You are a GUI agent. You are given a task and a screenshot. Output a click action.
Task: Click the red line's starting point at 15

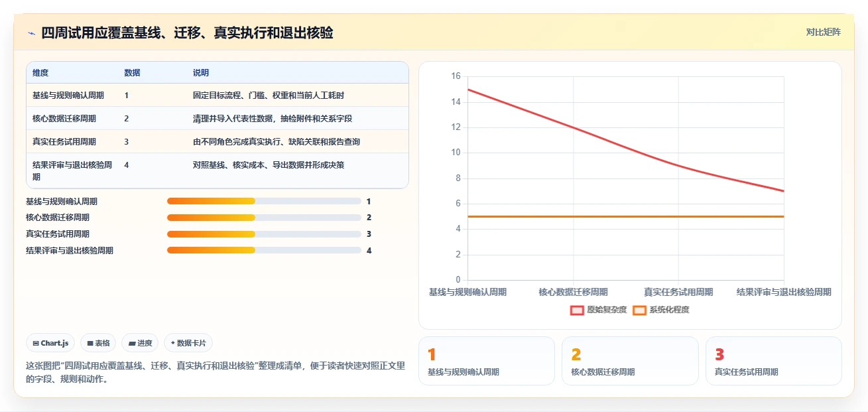click(468, 90)
